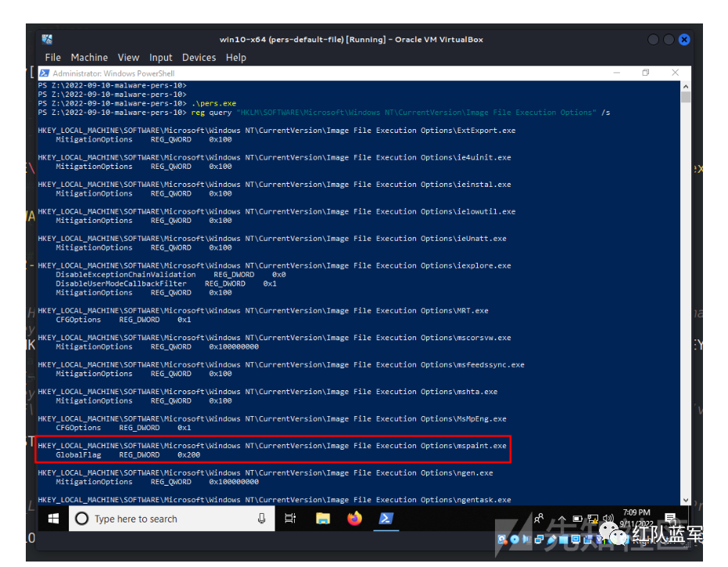Open File Explorer from the taskbar
This screenshot has width=728, height=567.
pyautogui.click(x=323, y=519)
